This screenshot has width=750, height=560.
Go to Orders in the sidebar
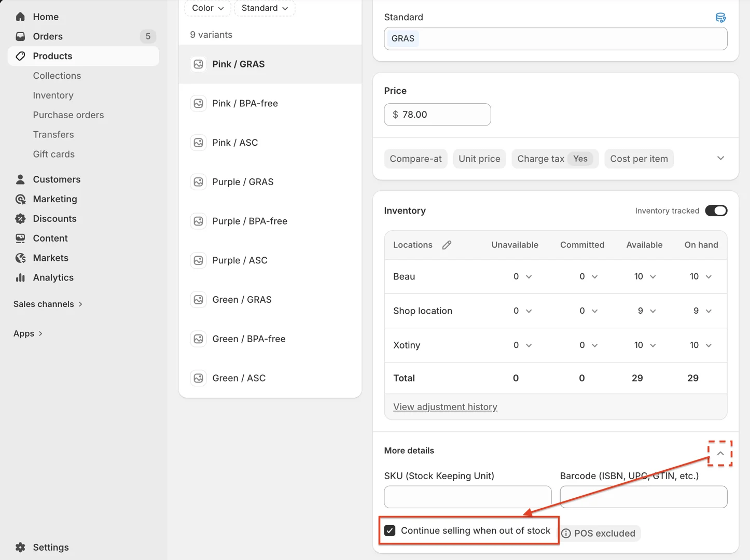point(48,36)
